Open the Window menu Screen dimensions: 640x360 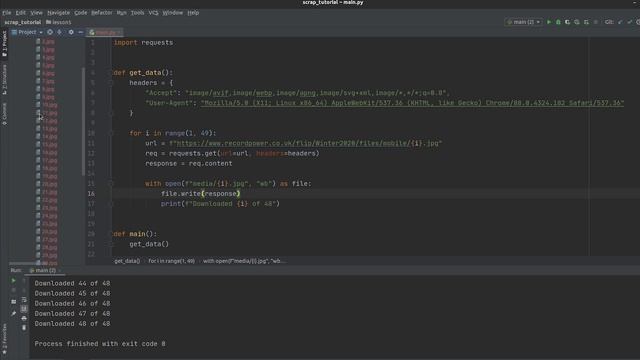point(173,13)
